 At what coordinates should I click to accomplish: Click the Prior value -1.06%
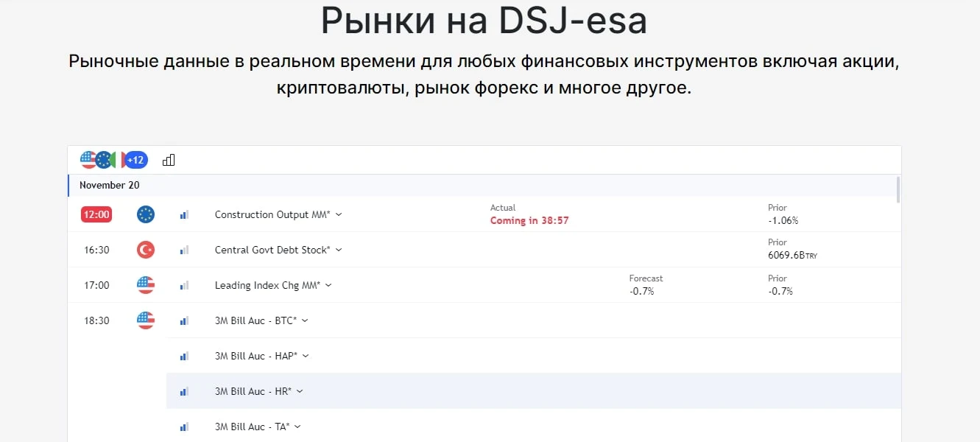783,220
